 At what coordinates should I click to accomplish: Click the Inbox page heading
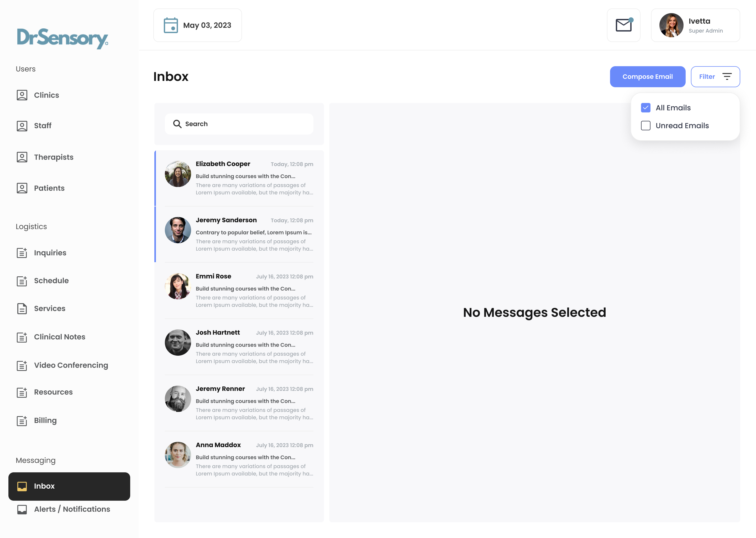pyautogui.click(x=171, y=76)
